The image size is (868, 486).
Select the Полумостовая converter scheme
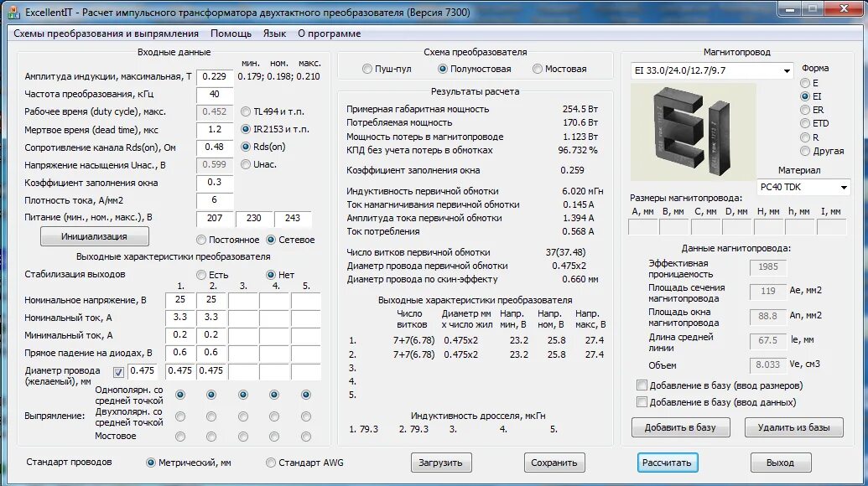coord(474,69)
